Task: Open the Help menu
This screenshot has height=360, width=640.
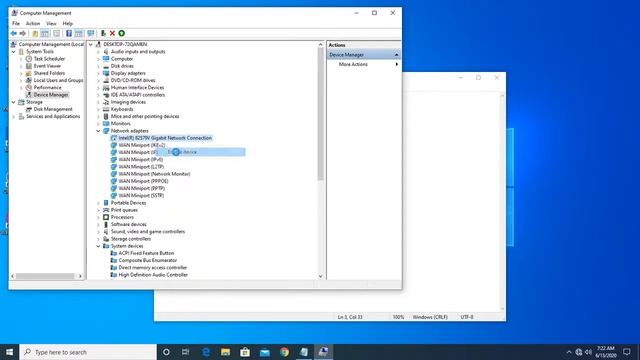Action: click(68, 24)
